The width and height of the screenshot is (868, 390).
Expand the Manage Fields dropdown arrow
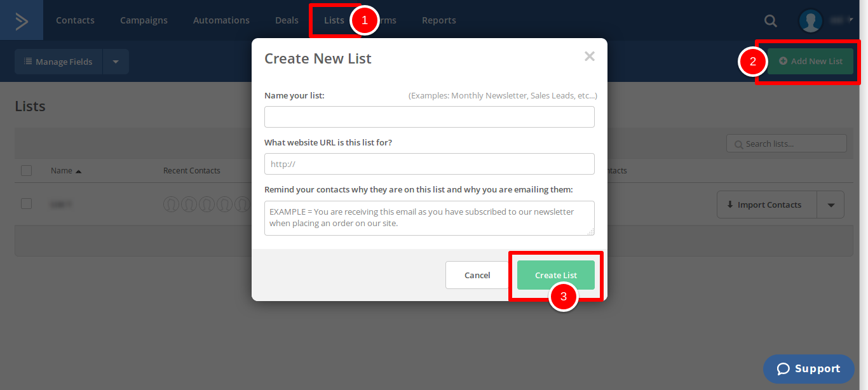[116, 62]
